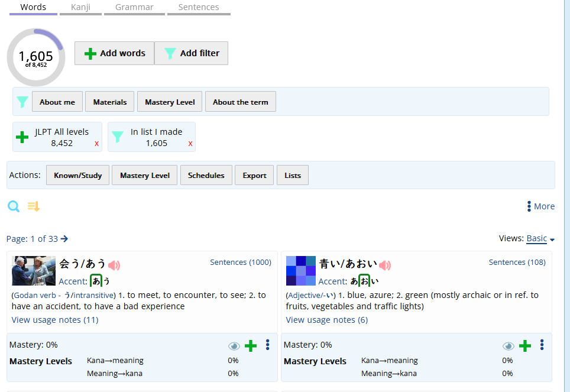Click the blue color thumbnail for 青い
570x392 pixels.
(300, 271)
